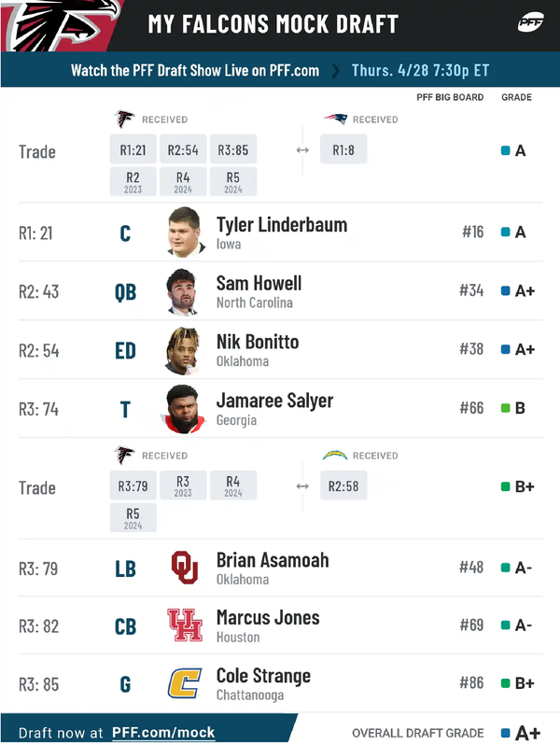Select the R1:21 pick chip
This screenshot has height=745, width=560.
134,149
